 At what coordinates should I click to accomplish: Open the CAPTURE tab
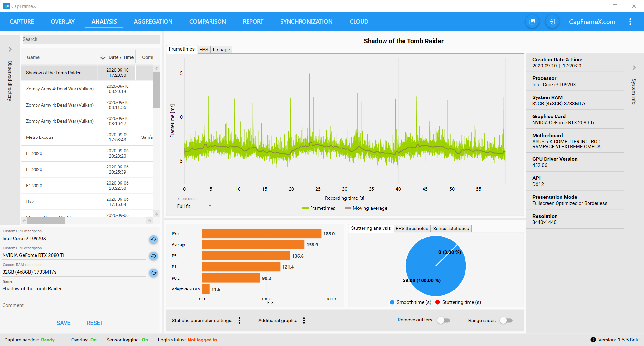click(22, 22)
